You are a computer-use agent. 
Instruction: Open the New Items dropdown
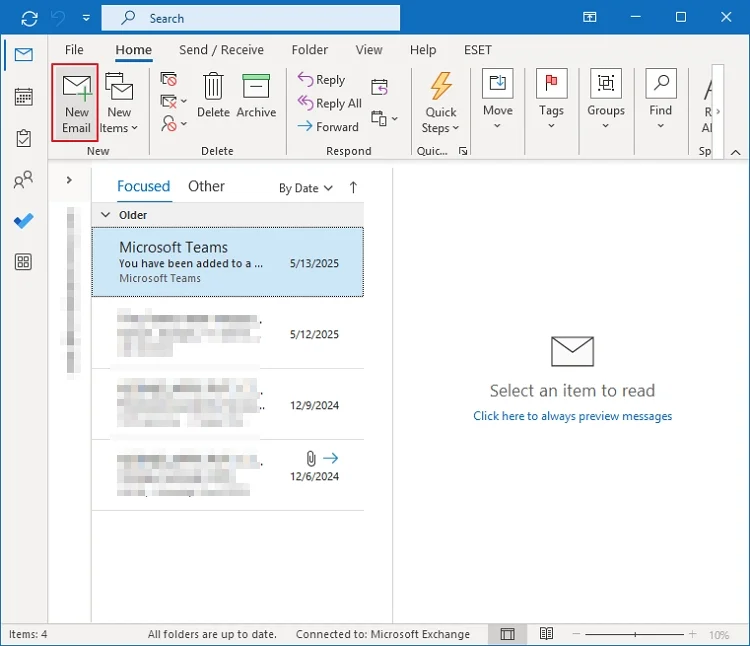click(x=119, y=103)
